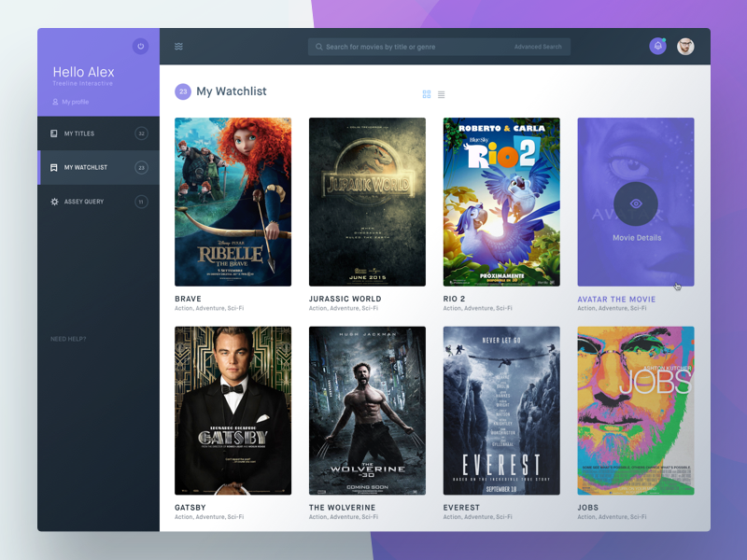Click the user avatar photo in top bar
The height and width of the screenshot is (560, 747).
tap(684, 46)
